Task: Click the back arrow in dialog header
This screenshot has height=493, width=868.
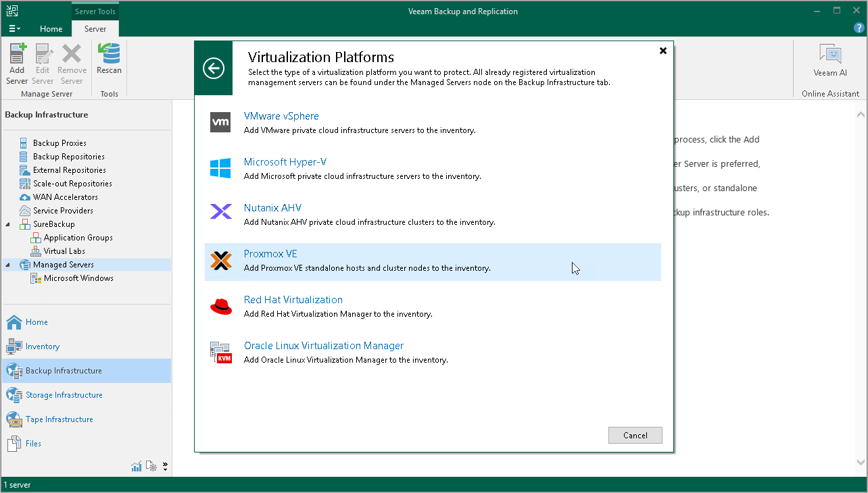Action: (214, 68)
